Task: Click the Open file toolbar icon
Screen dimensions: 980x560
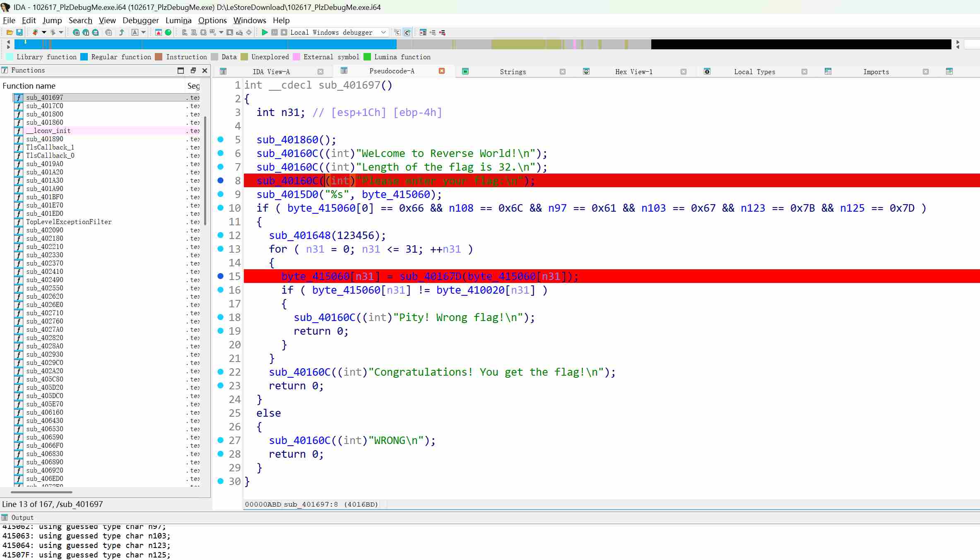Action: pyautogui.click(x=10, y=32)
